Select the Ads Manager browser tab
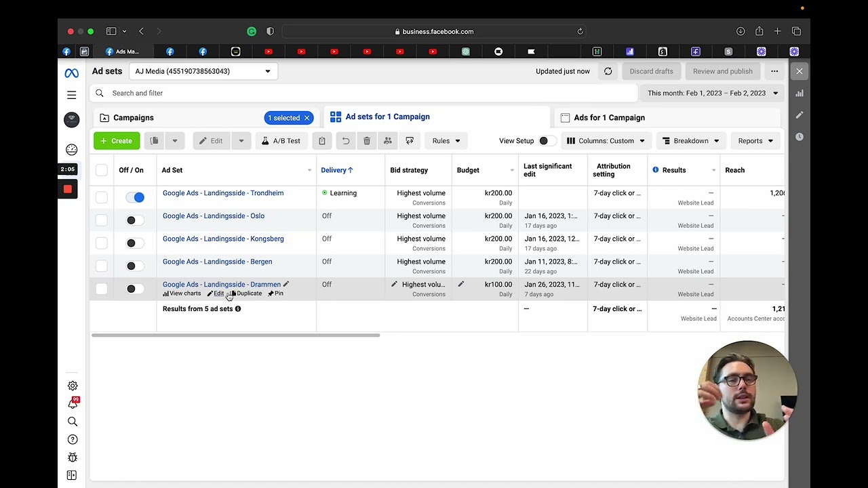Image resolution: width=868 pixels, height=488 pixels. pos(122,52)
